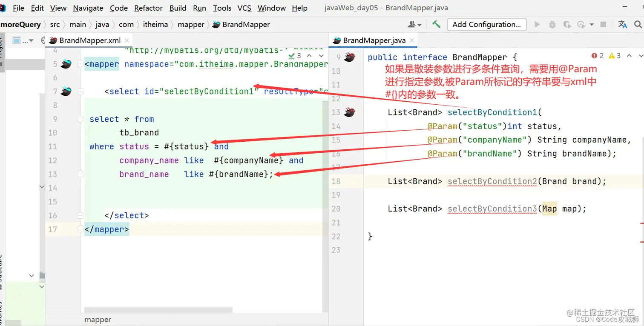Viewport: 644px width, 326px height.
Task: Open the dropdown arrow beside the profiler icon
Action: click(x=592, y=25)
